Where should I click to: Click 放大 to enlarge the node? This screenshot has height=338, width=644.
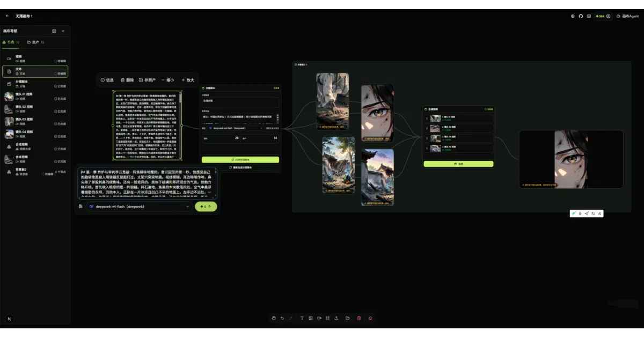tap(187, 80)
